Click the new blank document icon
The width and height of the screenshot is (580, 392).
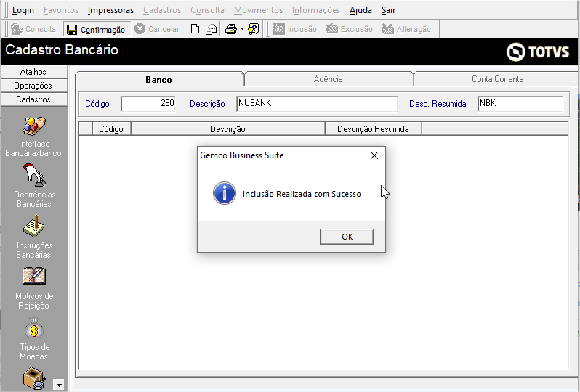195,29
